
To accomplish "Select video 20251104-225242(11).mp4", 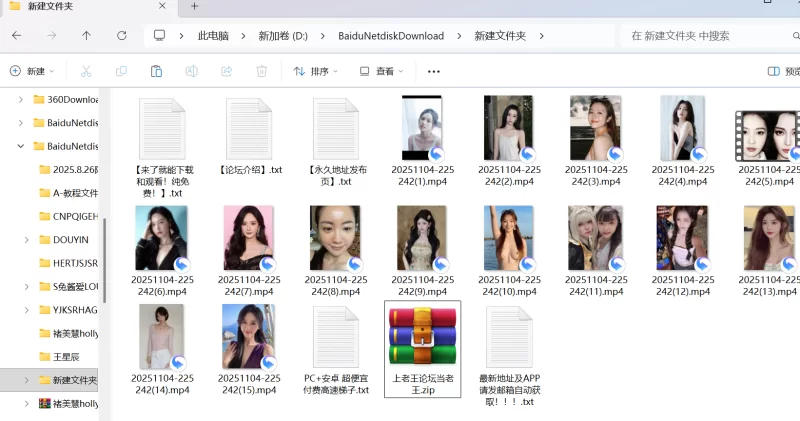I will click(x=596, y=251).
